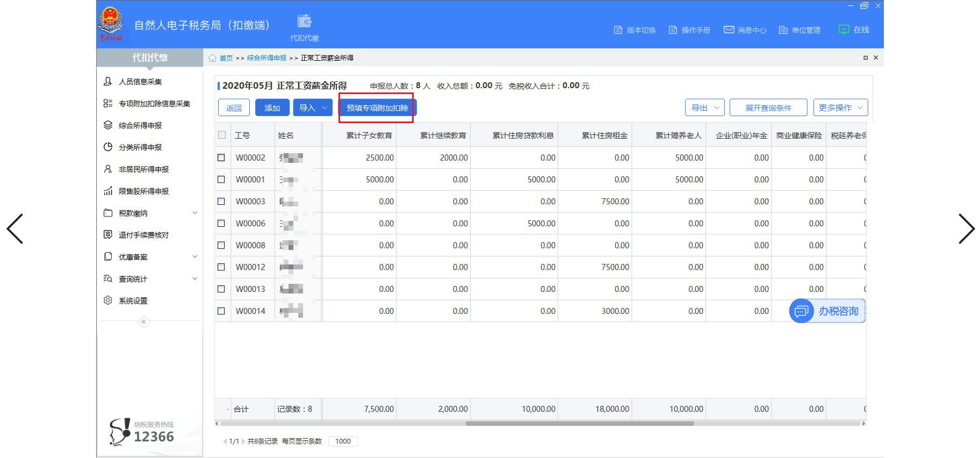Click the home icon in breadcrumb
980x458 pixels.
pyautogui.click(x=212, y=58)
